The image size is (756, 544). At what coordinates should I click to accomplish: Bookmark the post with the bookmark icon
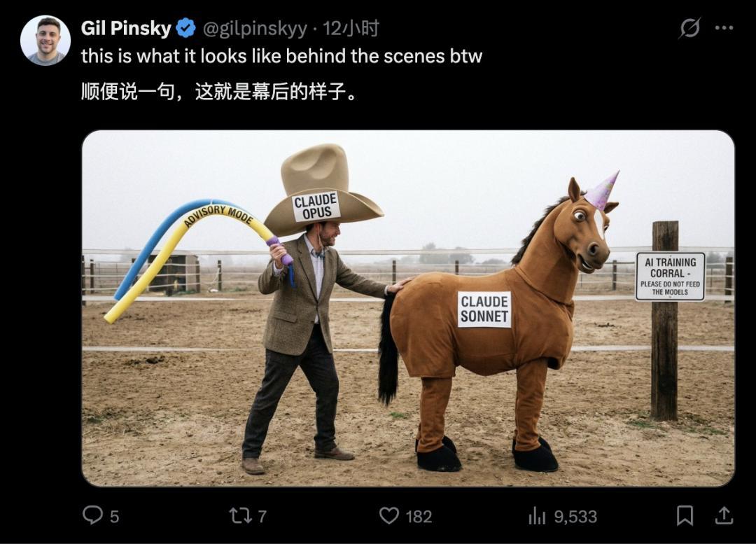(x=685, y=515)
